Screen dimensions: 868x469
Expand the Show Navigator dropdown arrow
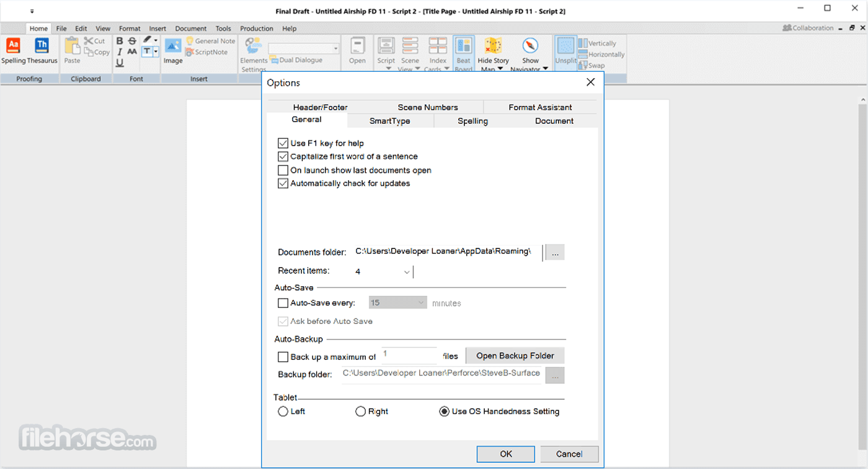pos(546,69)
